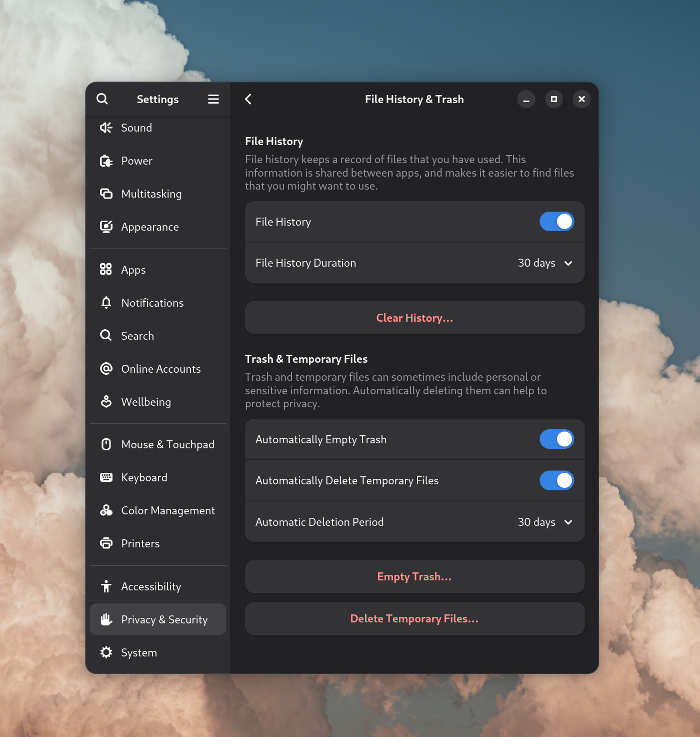Turn off the File History switch

(x=556, y=222)
